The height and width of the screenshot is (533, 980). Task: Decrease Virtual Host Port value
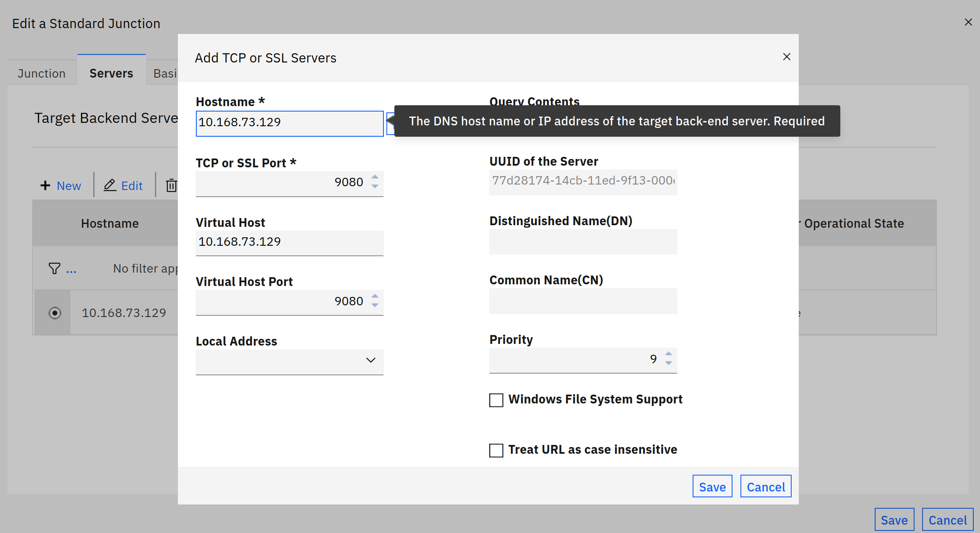(x=375, y=306)
